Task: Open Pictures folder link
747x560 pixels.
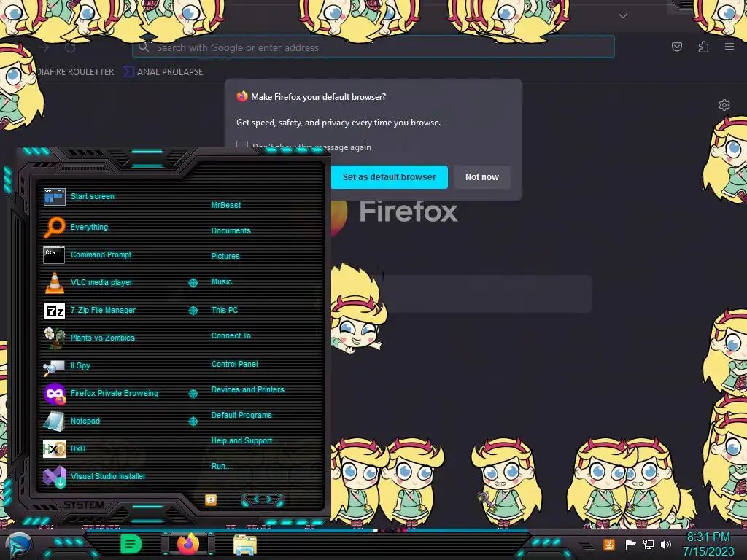Action: coord(225,256)
